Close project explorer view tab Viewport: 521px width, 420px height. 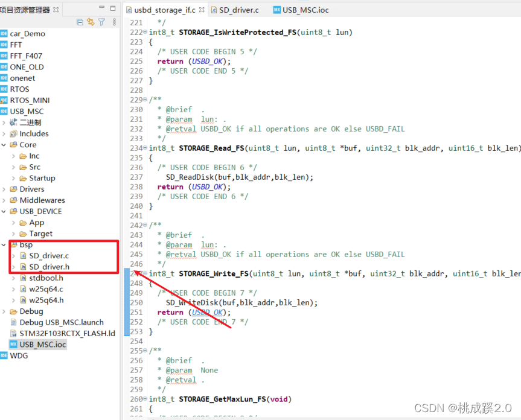coord(56,10)
